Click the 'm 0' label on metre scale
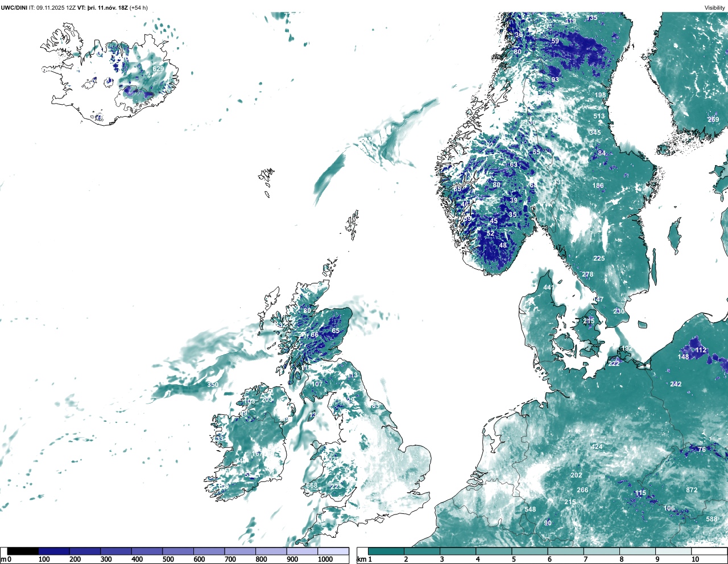Viewport: 728px width, 564px height. coord(6,559)
